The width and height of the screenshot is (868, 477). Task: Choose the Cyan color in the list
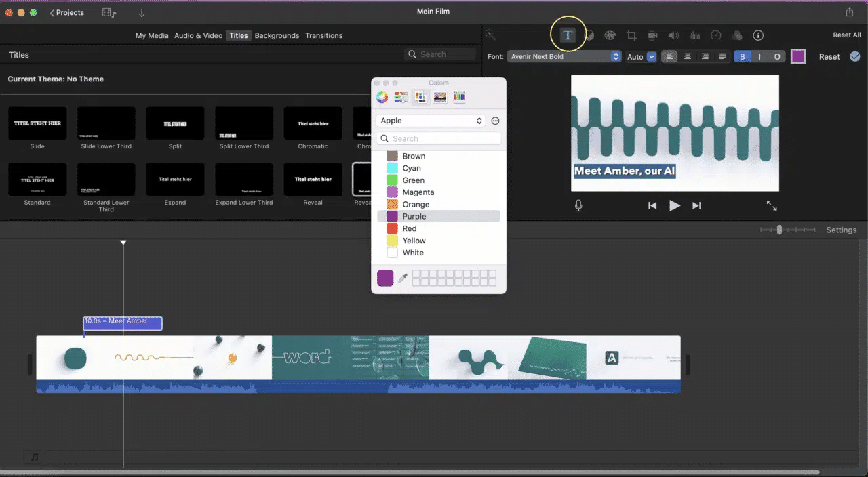439,168
